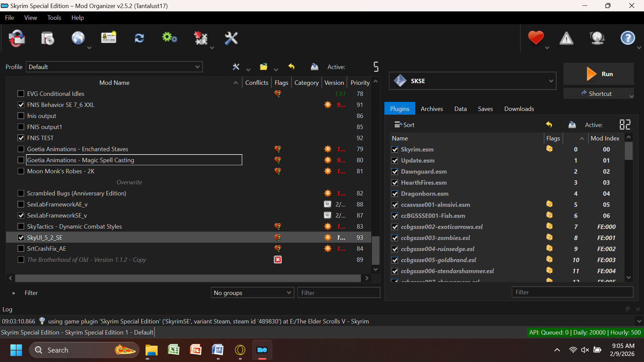The image size is (644, 362).
Task: Open Word from the taskbar
Action: point(218,350)
